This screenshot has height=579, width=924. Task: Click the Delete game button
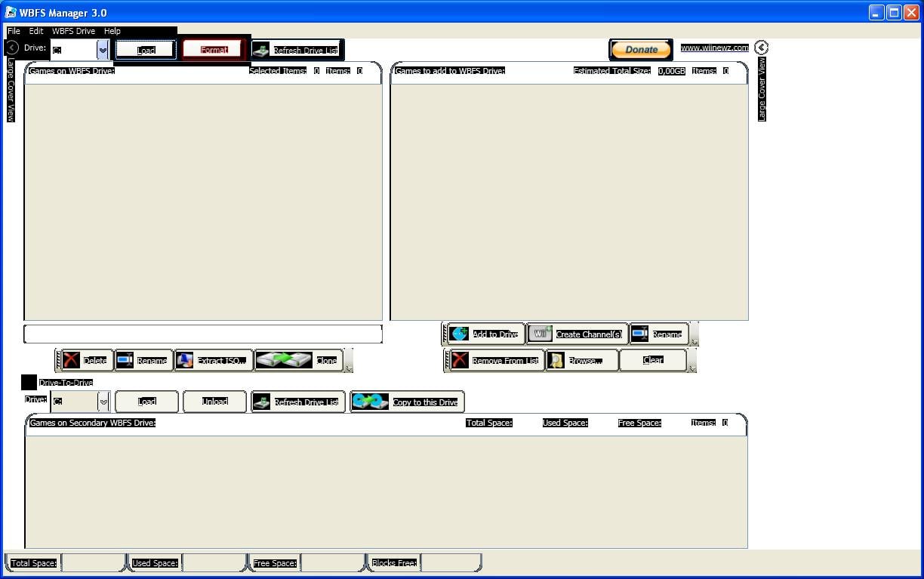pos(88,360)
